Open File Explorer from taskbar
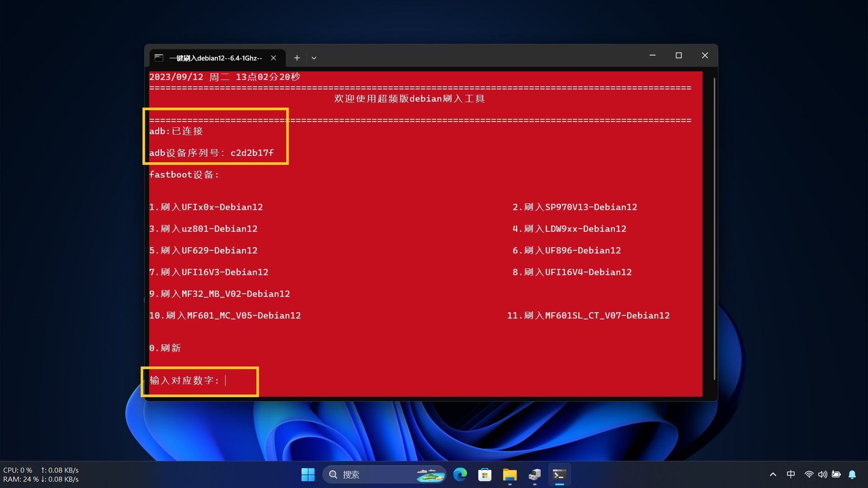This screenshot has width=868, height=488. (509, 474)
